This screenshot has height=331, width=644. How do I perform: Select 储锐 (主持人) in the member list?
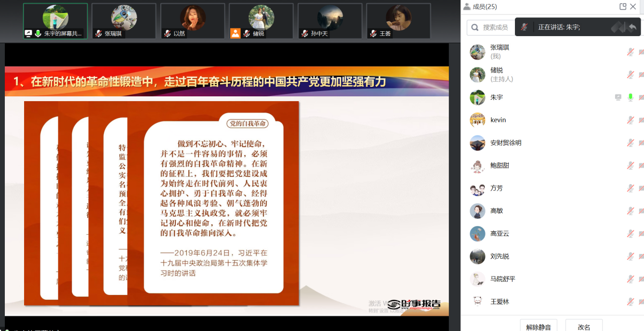coord(496,75)
